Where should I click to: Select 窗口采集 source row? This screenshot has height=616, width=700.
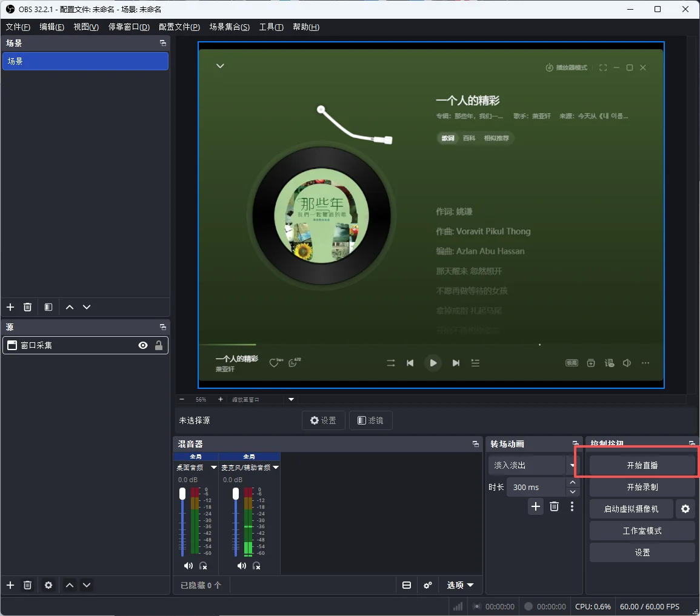(85, 345)
